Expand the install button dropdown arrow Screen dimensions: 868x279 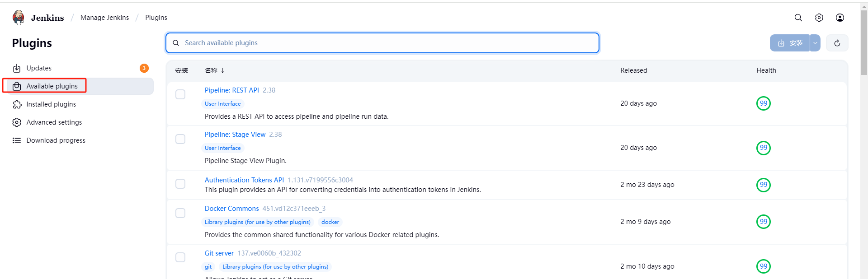click(x=815, y=43)
